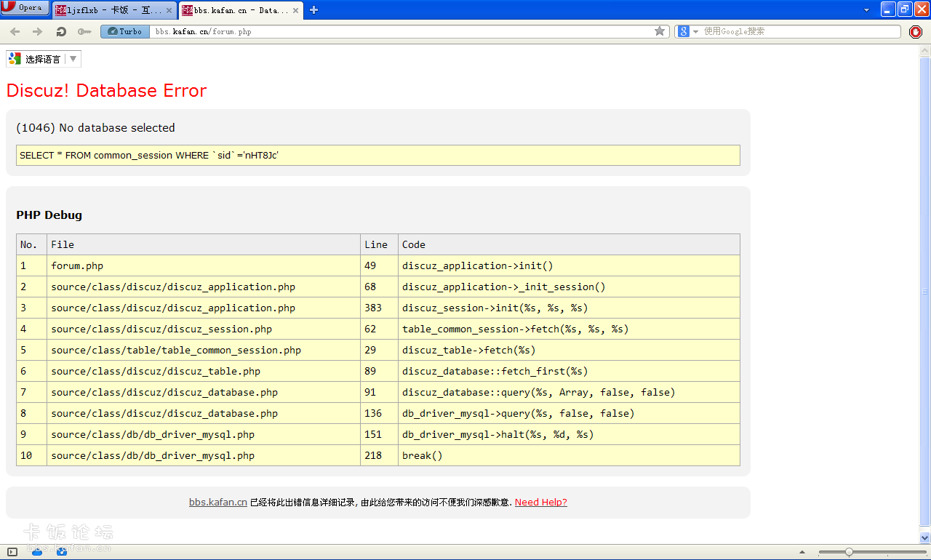Open the closed tabs dropdown arrow

(866, 10)
